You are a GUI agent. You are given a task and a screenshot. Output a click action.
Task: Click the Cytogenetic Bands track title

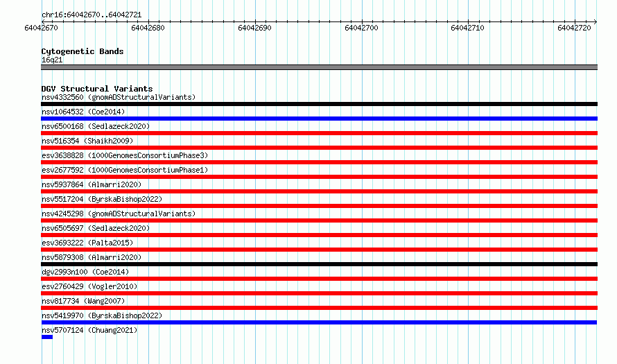82,51
